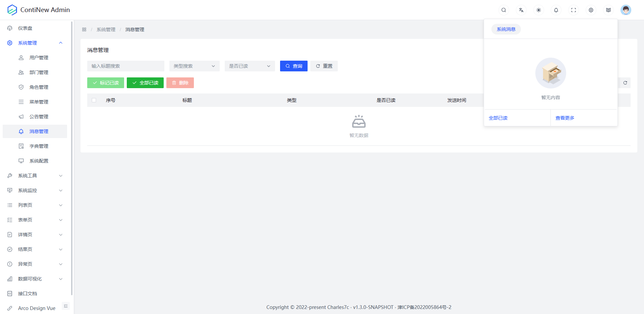Open page settings gear icon in header

click(591, 10)
